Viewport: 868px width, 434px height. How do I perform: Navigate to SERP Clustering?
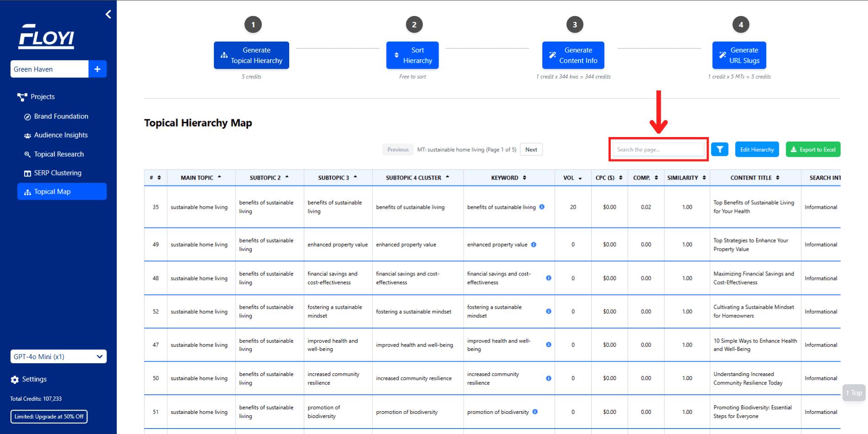click(x=53, y=173)
